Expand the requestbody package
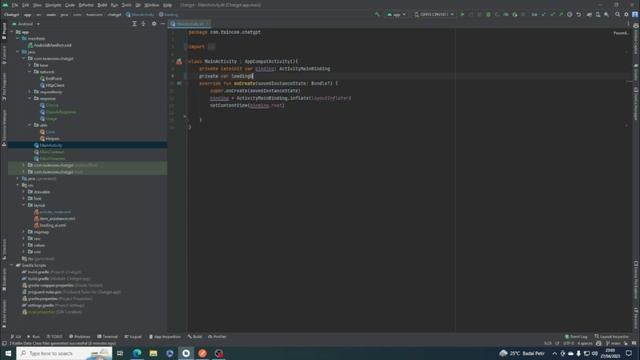Viewport: 640px width, 360px height. coord(30,92)
